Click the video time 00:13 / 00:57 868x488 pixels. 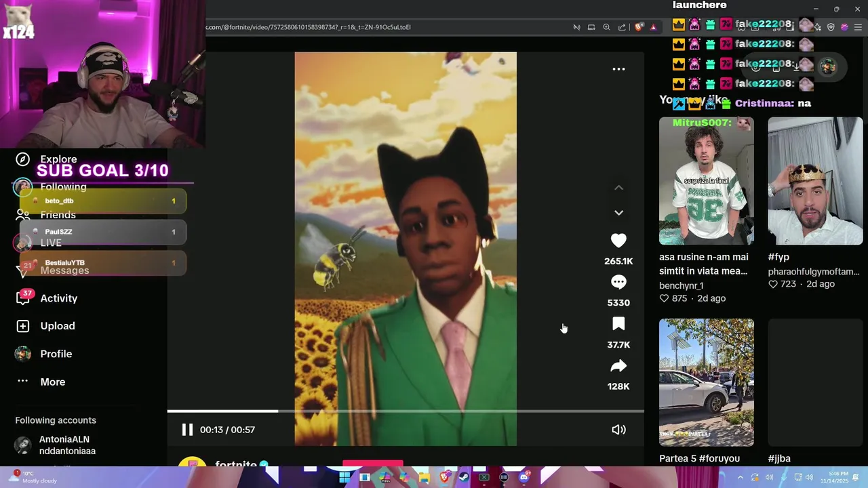tap(227, 430)
